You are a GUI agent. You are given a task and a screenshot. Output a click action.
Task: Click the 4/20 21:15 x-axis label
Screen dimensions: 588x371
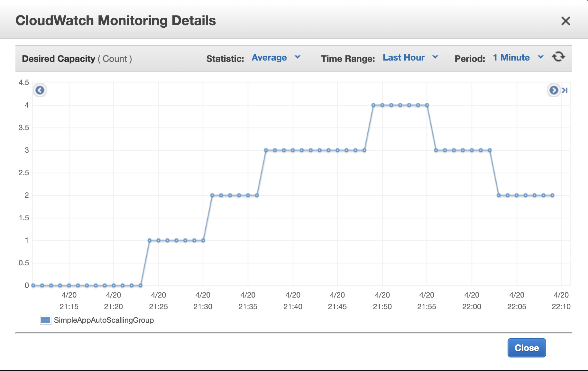69,301
